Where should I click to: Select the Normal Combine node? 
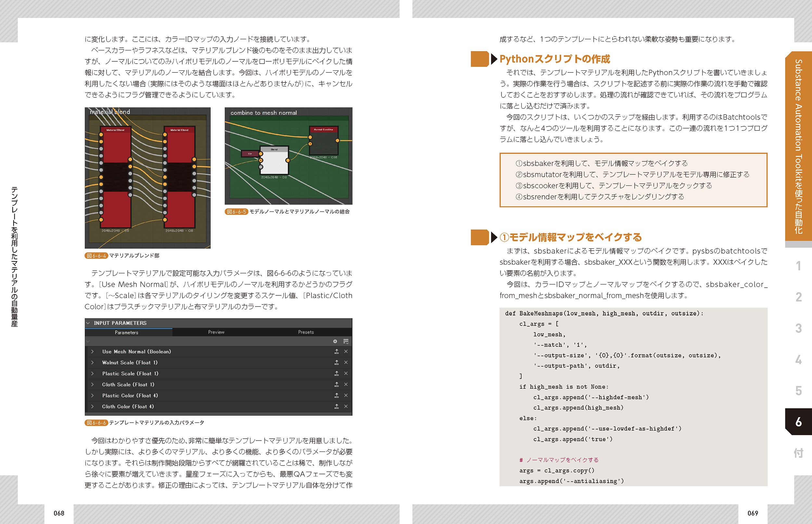click(x=324, y=141)
